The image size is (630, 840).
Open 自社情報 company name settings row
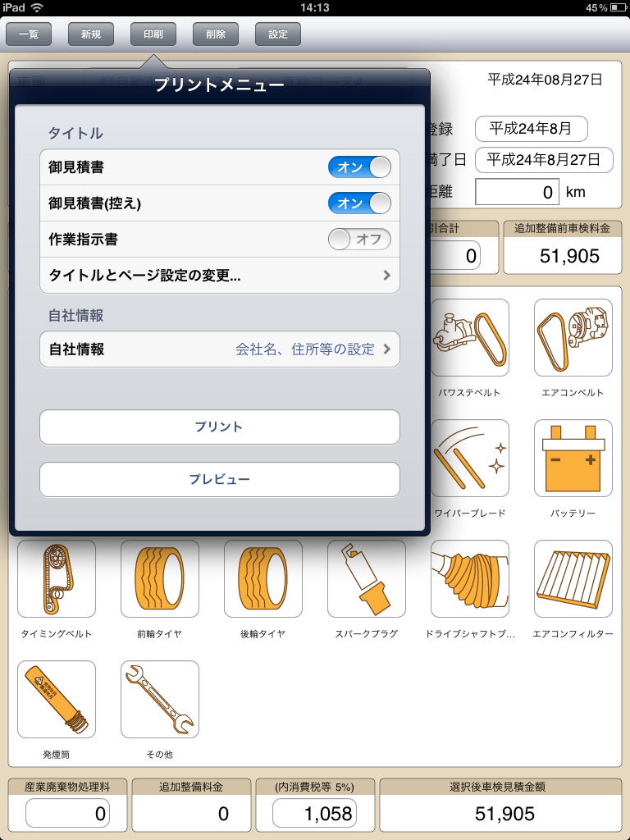220,349
